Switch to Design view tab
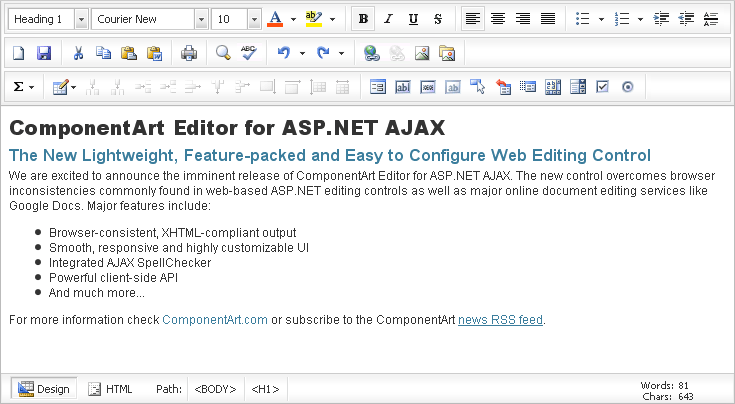The width and height of the screenshot is (735, 404). click(x=44, y=389)
